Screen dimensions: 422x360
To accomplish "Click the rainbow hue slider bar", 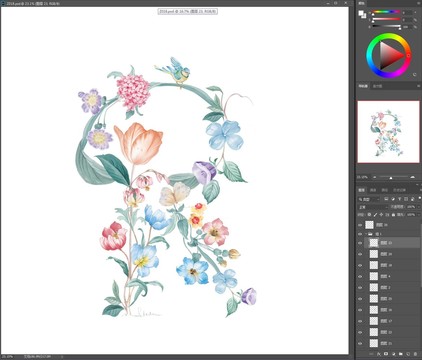I will pyautogui.click(x=386, y=12).
